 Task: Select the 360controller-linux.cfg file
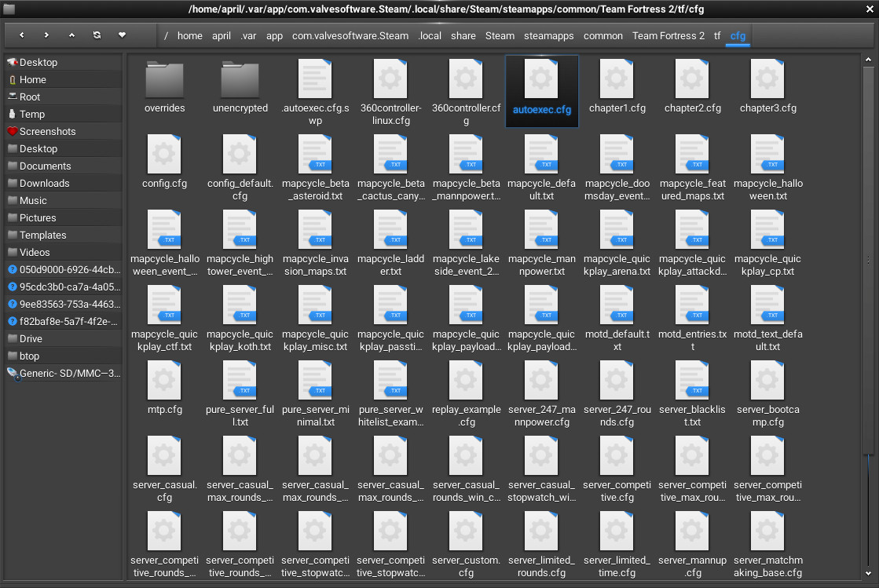pyautogui.click(x=390, y=93)
